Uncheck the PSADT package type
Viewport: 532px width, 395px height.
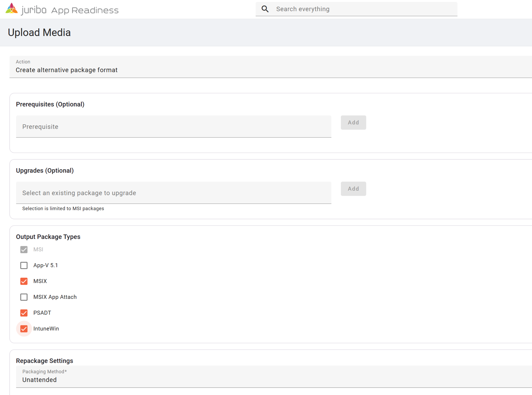24,313
